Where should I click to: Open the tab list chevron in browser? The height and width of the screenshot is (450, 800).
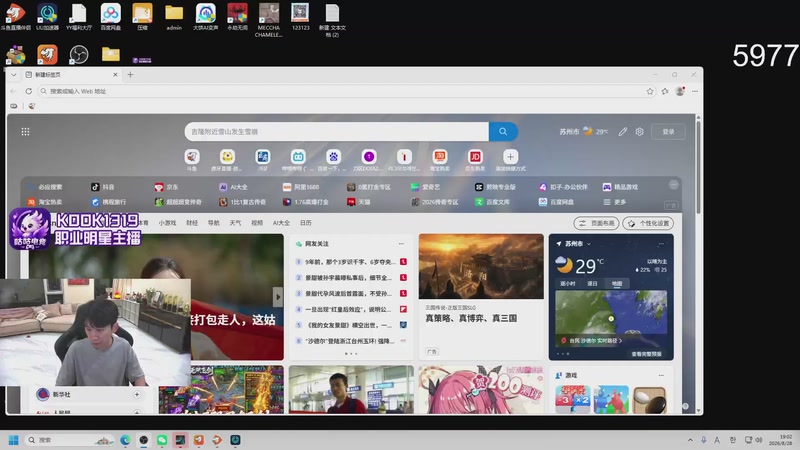click(14, 74)
